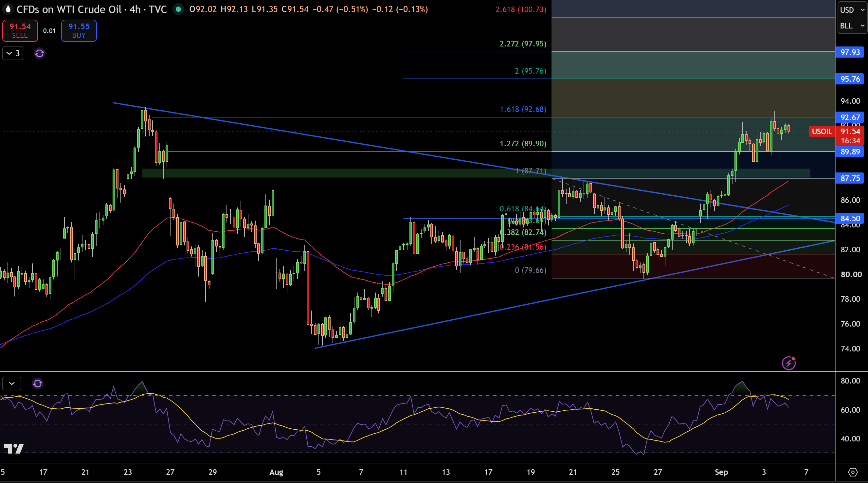The width and height of the screenshot is (868, 483).
Task: Open the BLL unit dropdown
Action: pyautogui.click(x=852, y=26)
